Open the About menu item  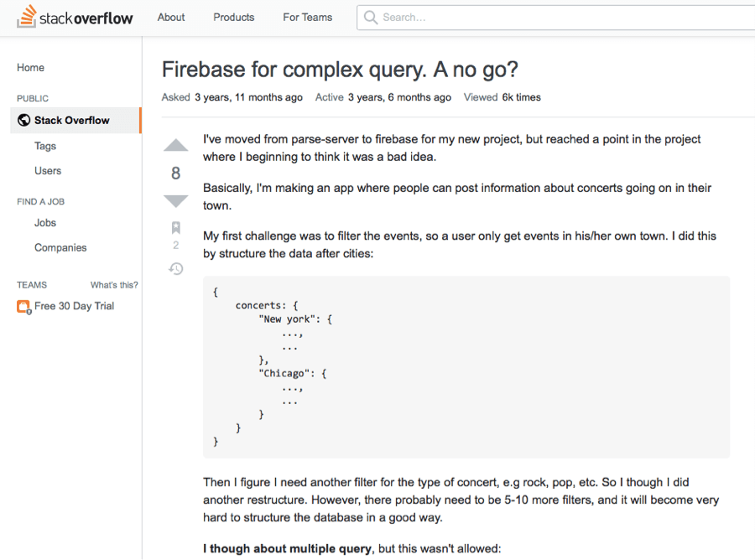tap(171, 18)
